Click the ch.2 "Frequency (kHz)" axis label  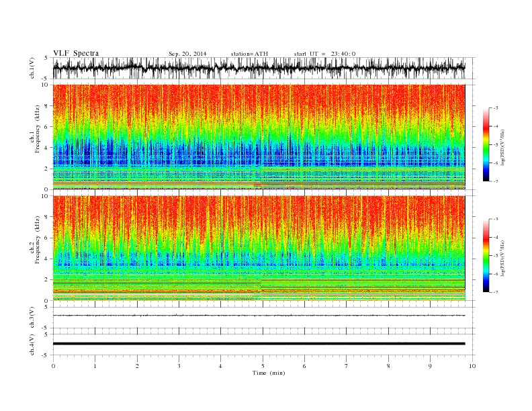point(37,240)
